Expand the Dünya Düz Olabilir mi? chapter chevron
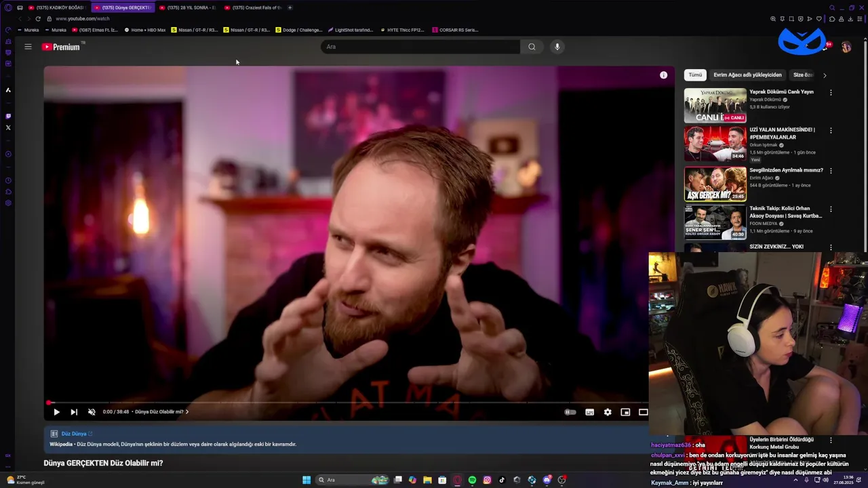This screenshot has width=868, height=488. (187, 412)
